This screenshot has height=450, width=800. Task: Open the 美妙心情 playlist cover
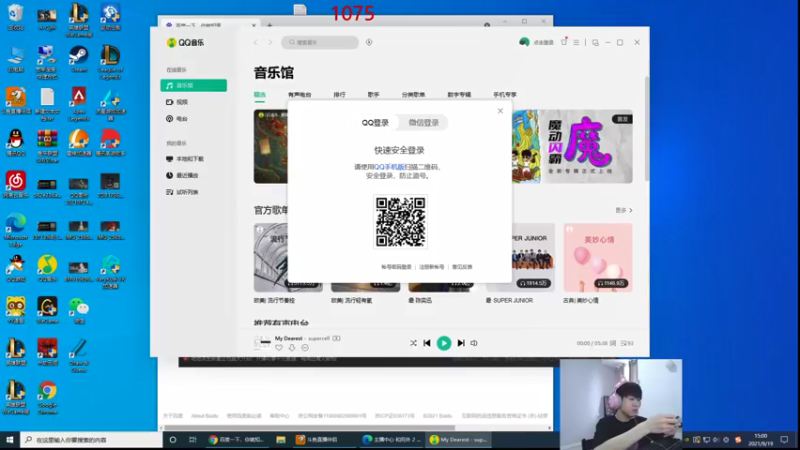597,258
